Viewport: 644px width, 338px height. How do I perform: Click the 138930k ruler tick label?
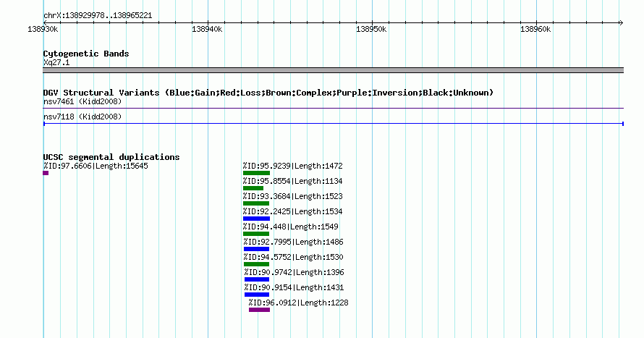tap(43, 30)
